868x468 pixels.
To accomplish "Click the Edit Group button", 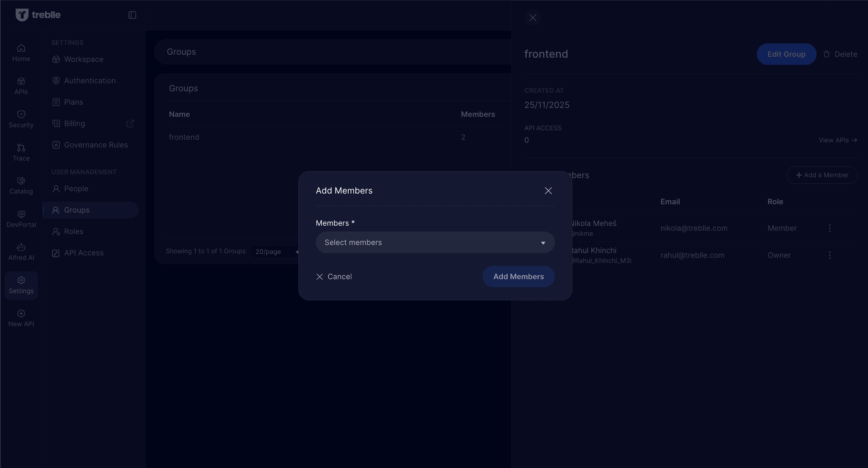I will [x=786, y=54].
